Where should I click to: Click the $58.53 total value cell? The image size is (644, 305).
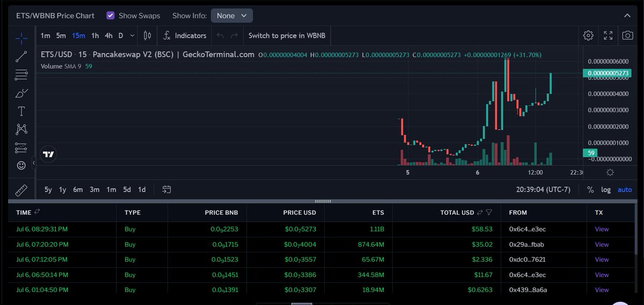482,229
